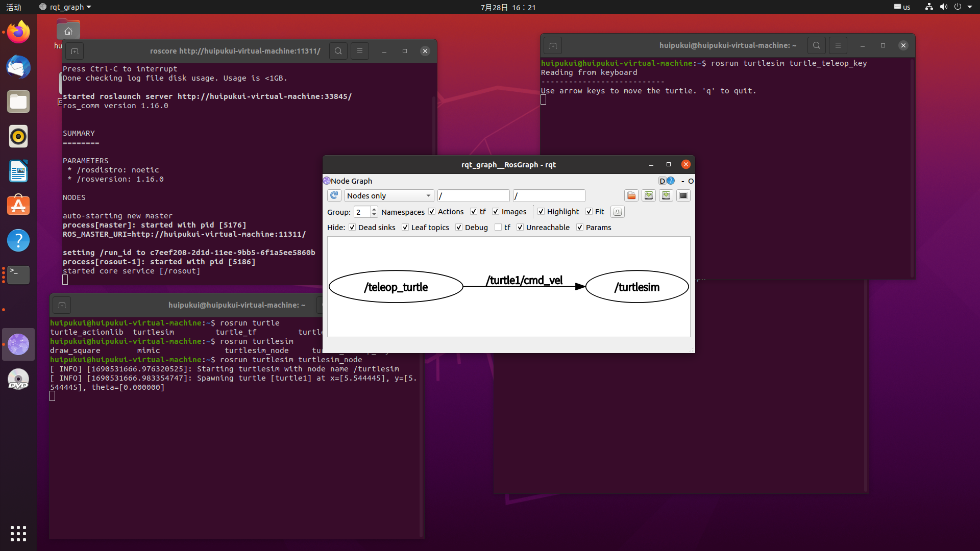Open new tab in roscore terminal
The width and height of the screenshot is (980, 551).
75,51
